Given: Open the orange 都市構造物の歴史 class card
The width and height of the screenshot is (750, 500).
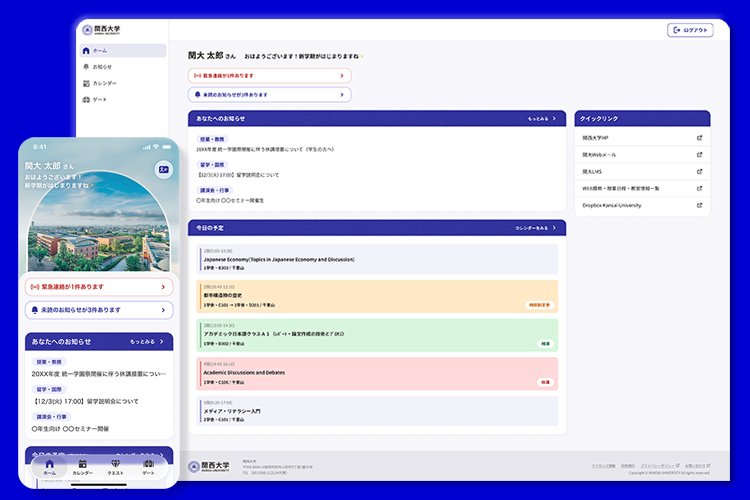Looking at the screenshot, I should pyautogui.click(x=377, y=297).
